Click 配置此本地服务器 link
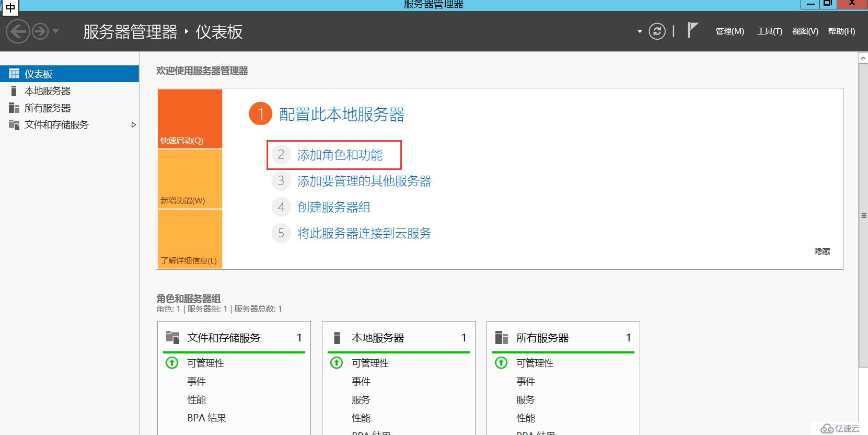Viewport: 868px width, 435px height. 342,115
